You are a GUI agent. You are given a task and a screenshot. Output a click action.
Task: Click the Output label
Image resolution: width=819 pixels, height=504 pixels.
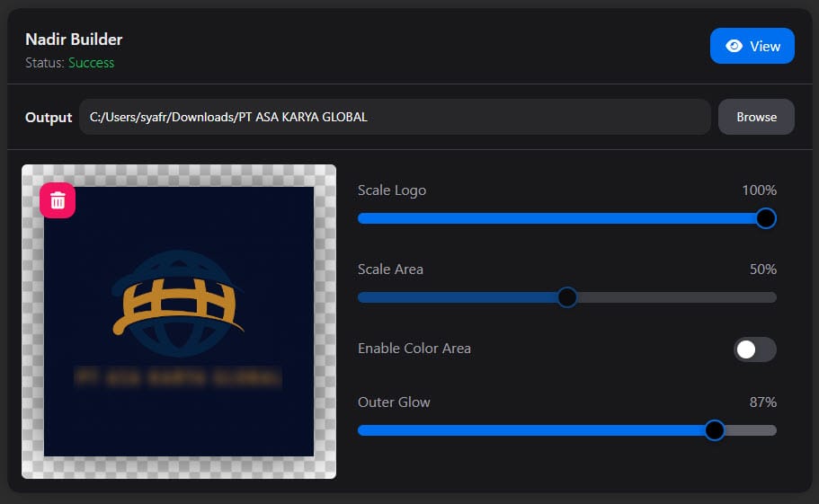49,118
